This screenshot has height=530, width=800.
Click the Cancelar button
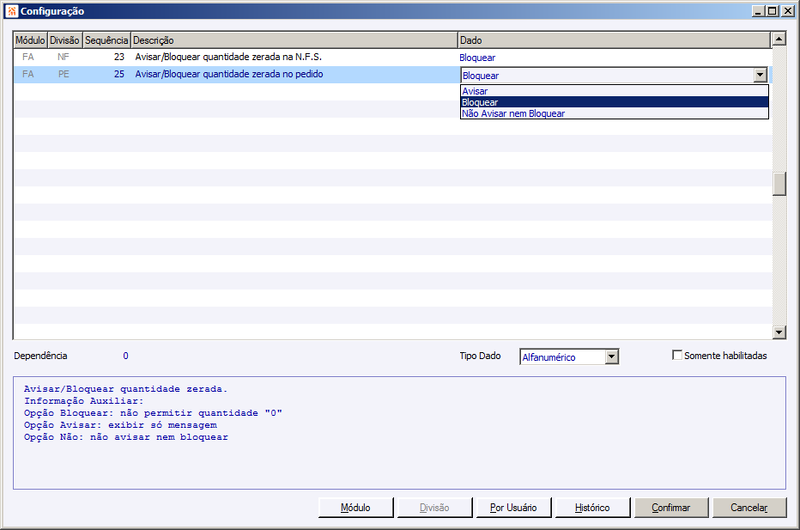click(749, 508)
